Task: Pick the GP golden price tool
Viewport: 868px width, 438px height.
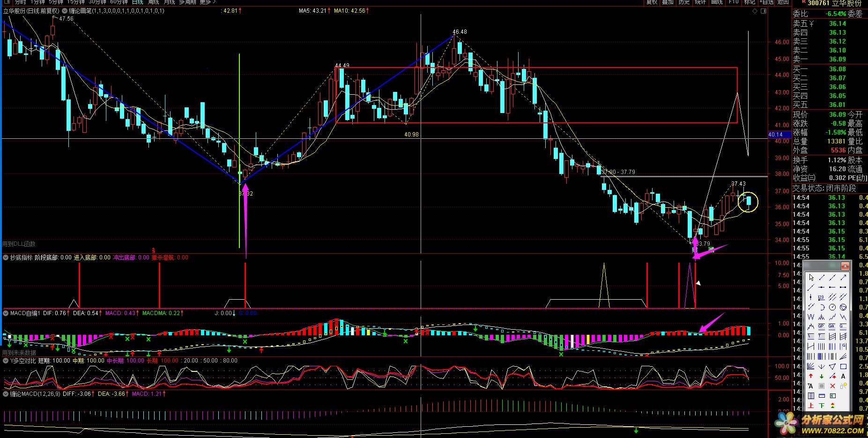Action: pyautogui.click(x=822, y=326)
